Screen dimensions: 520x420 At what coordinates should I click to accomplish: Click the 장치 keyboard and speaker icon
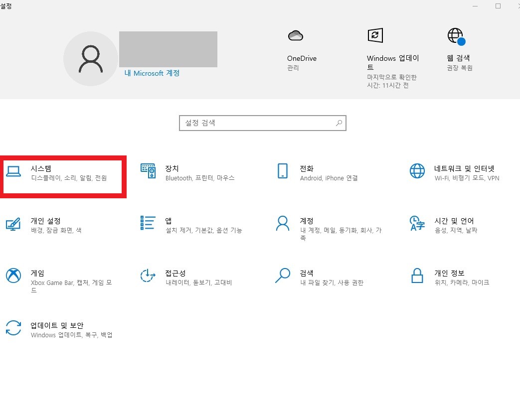pyautogui.click(x=148, y=171)
